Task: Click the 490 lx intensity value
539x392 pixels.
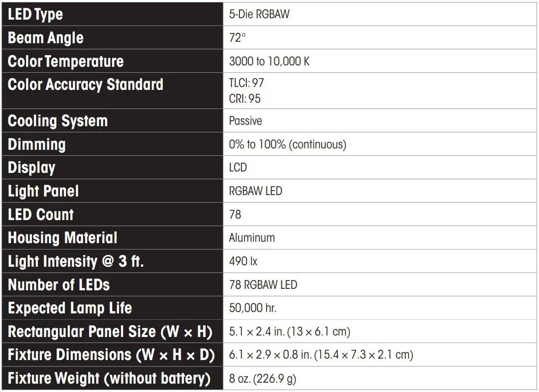Action: coord(243,261)
